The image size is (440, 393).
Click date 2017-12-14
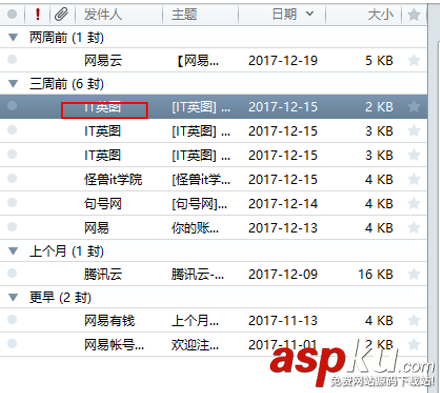coord(283,204)
